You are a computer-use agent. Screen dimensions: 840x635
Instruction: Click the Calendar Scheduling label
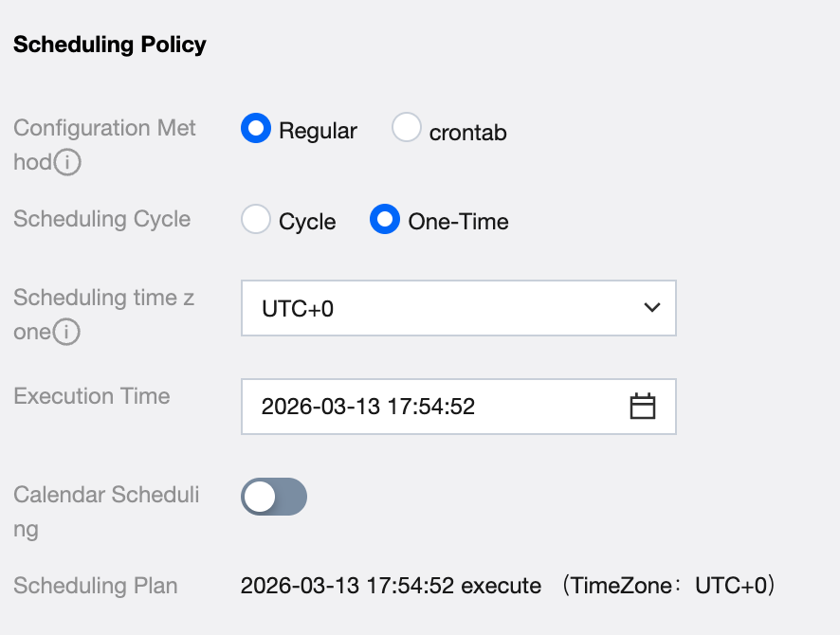pos(106,496)
